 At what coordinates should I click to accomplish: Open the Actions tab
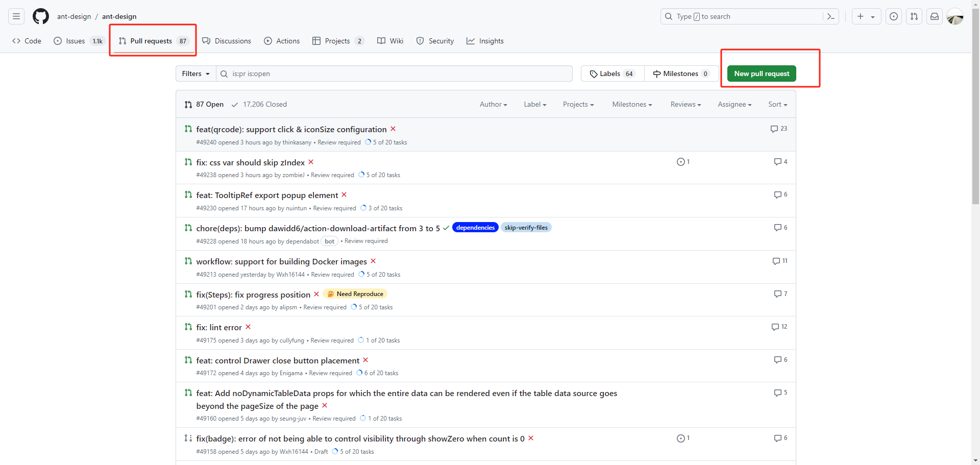[x=282, y=41]
